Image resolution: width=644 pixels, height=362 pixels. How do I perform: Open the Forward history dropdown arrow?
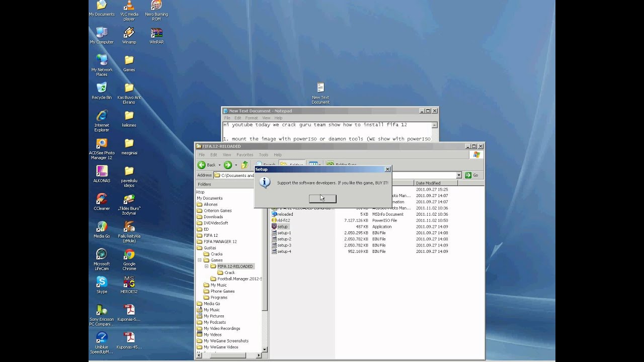235,165
